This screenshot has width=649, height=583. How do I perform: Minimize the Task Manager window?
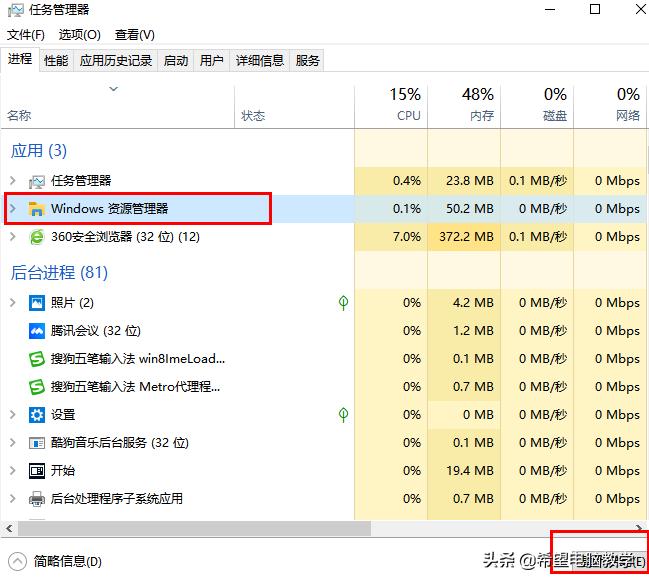550,9
